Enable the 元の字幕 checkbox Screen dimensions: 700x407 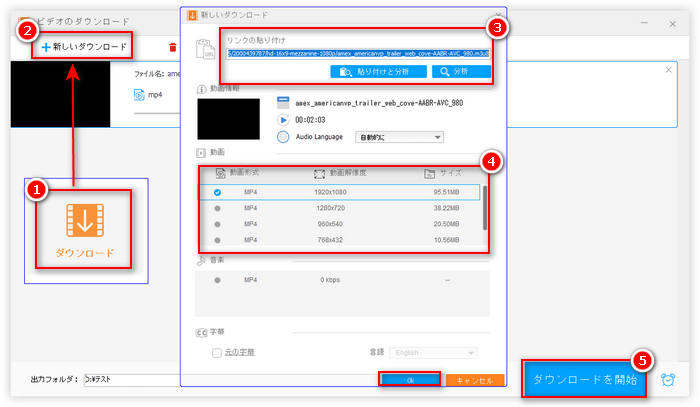coord(217,353)
